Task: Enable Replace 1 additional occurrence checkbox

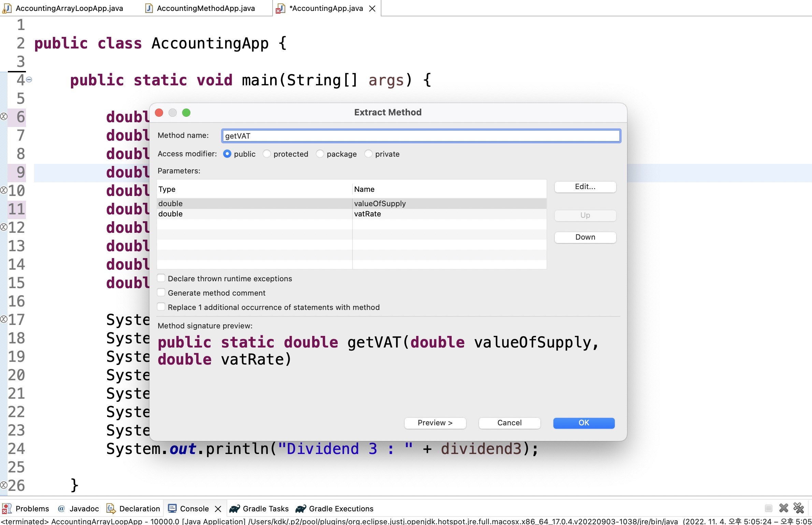Action: [161, 307]
